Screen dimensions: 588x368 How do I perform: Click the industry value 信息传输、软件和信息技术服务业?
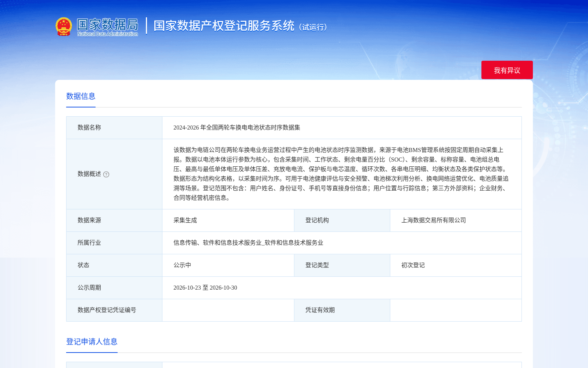pyautogui.click(x=248, y=243)
